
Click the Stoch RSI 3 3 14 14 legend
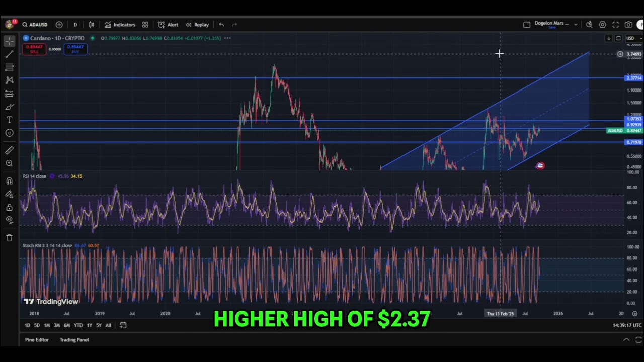[47, 246]
